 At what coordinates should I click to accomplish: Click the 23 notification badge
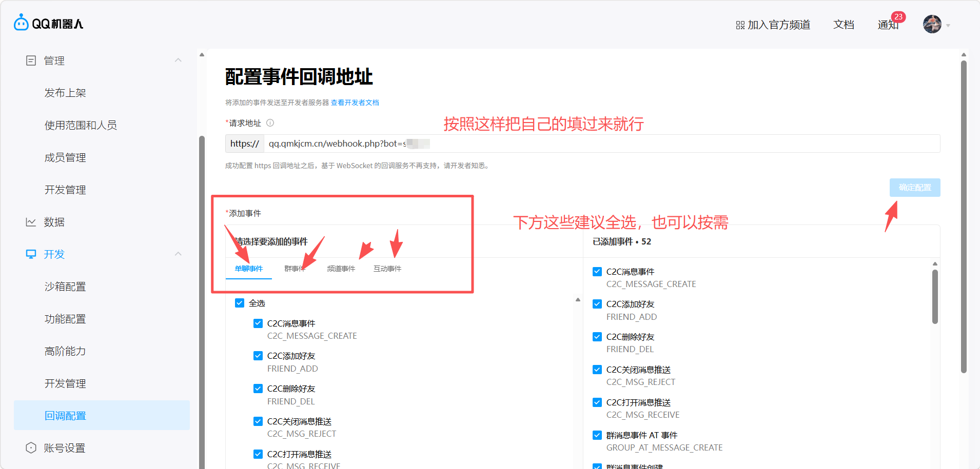pos(898,17)
